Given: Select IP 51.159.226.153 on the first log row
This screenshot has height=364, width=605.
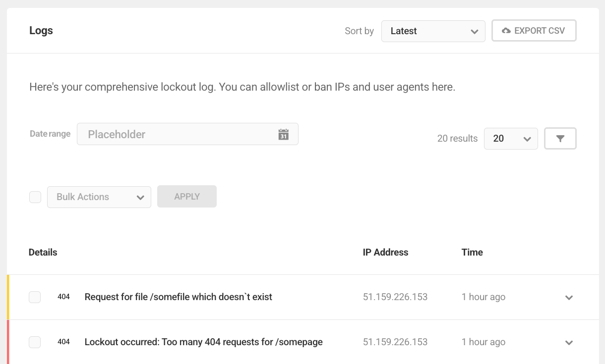Looking at the screenshot, I should click(395, 297).
